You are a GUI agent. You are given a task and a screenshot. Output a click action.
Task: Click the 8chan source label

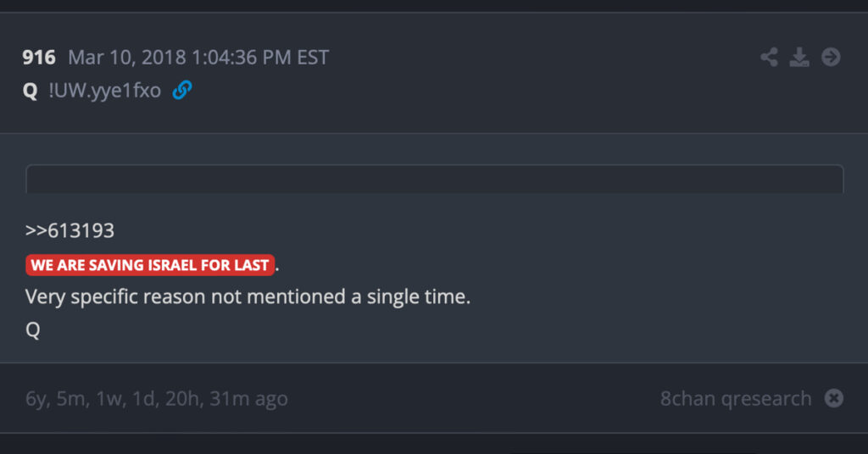[687, 398]
